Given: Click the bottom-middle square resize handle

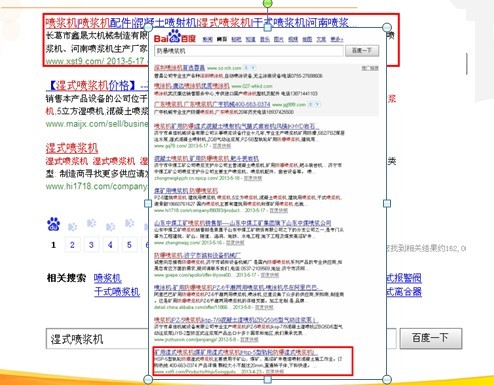Looking at the screenshot, I should pyautogui.click(x=268, y=379).
